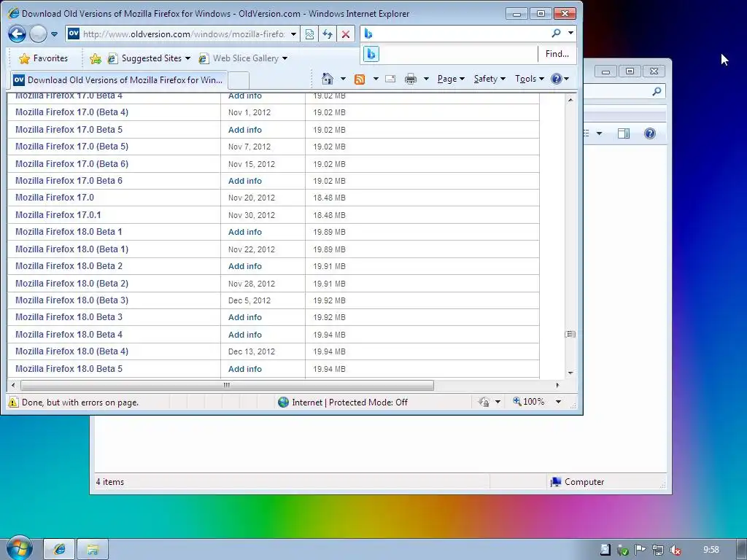Click the RSS feeds icon
The width and height of the screenshot is (747, 560).
point(360,79)
